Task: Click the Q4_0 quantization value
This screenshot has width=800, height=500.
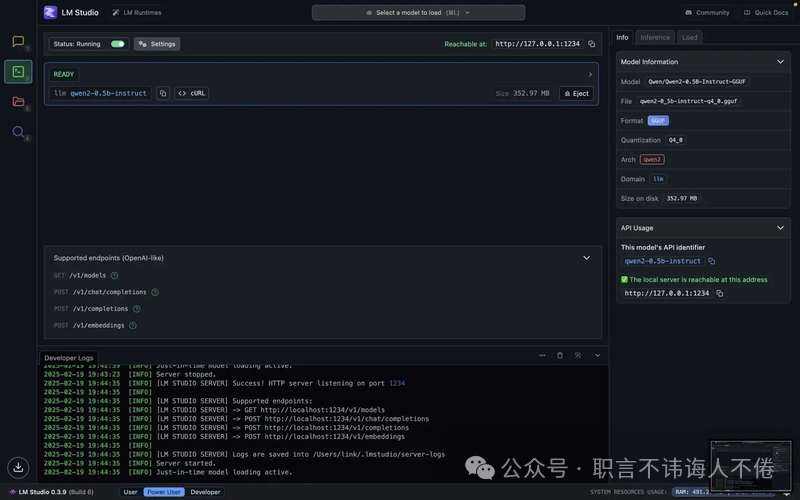Action: pyautogui.click(x=676, y=140)
